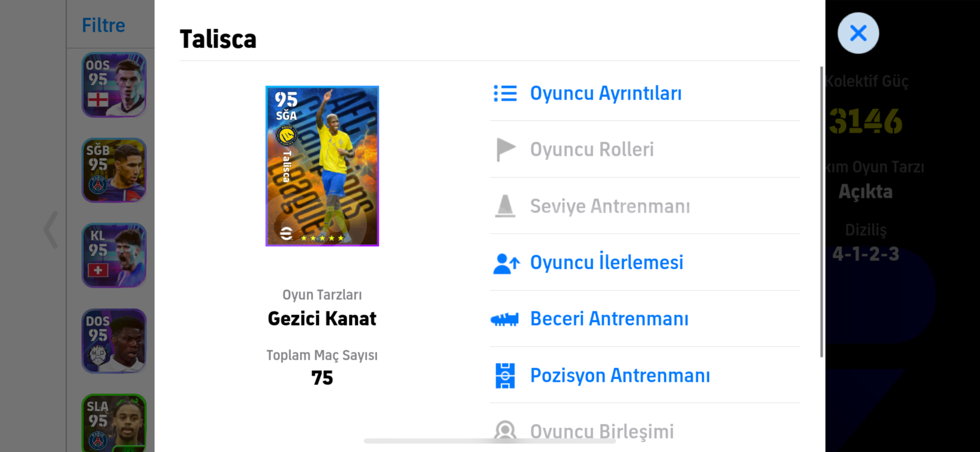Click the pitch icon for Pozisyon Antrenmanı

pos(505,375)
